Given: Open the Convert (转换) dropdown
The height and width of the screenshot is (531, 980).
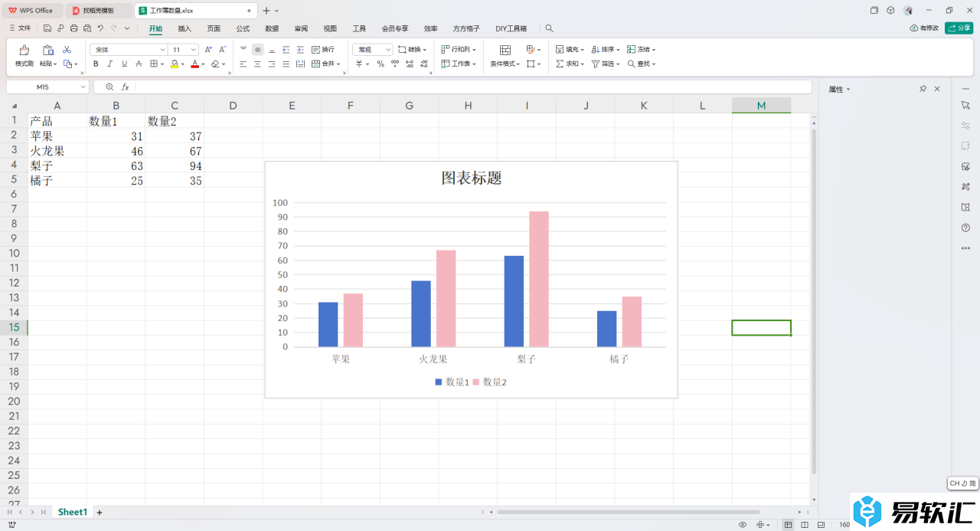Looking at the screenshot, I should tap(413, 50).
